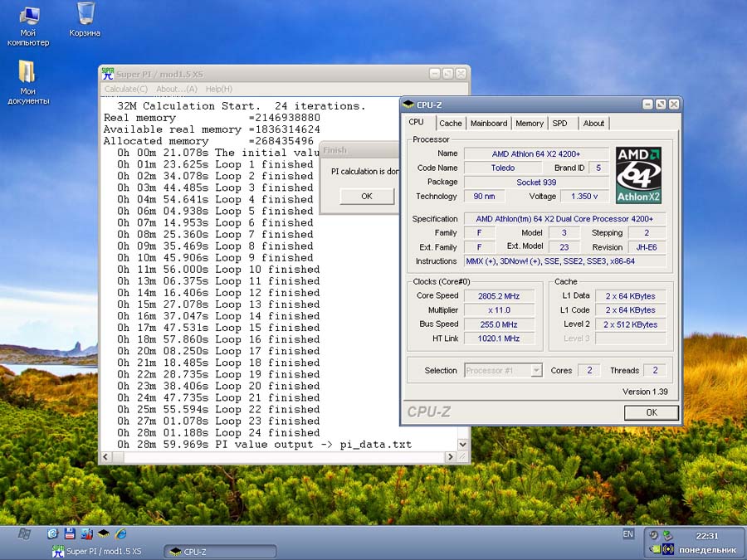
Task: Click OK in the Finish dialog
Action: pyautogui.click(x=367, y=196)
